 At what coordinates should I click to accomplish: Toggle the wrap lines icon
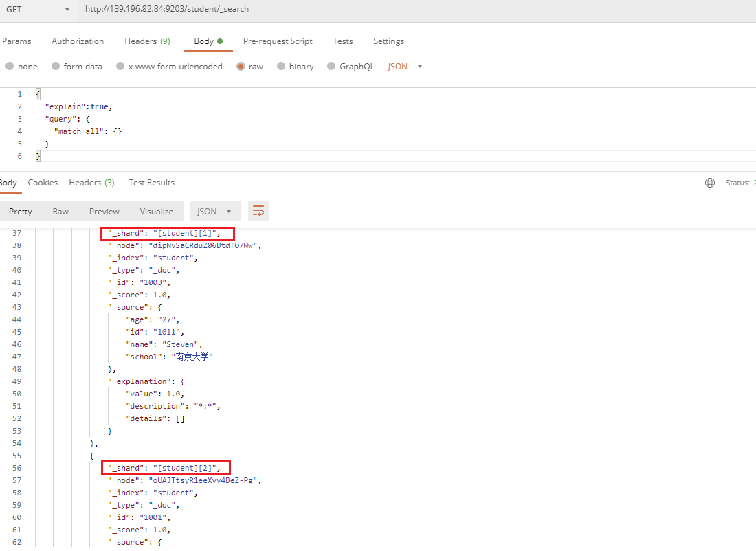pos(258,211)
